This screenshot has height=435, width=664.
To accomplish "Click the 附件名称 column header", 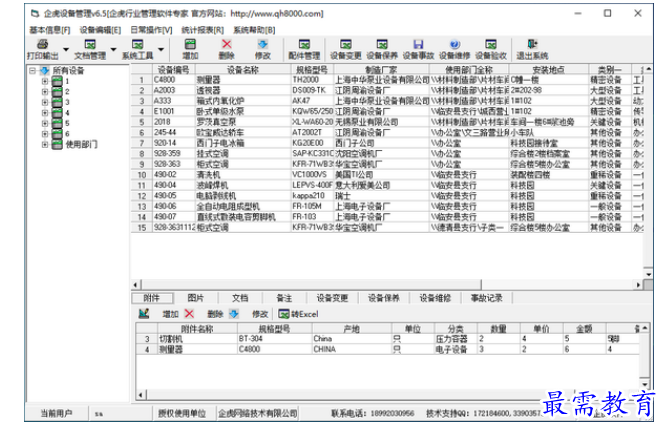I will (x=197, y=329).
